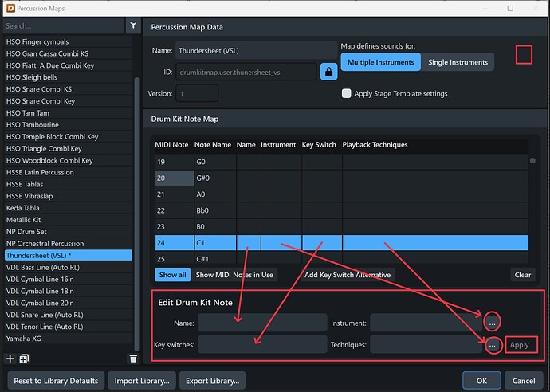Select HSSE Latin Percussion map
The width and height of the screenshot is (550, 392).
[x=69, y=172]
